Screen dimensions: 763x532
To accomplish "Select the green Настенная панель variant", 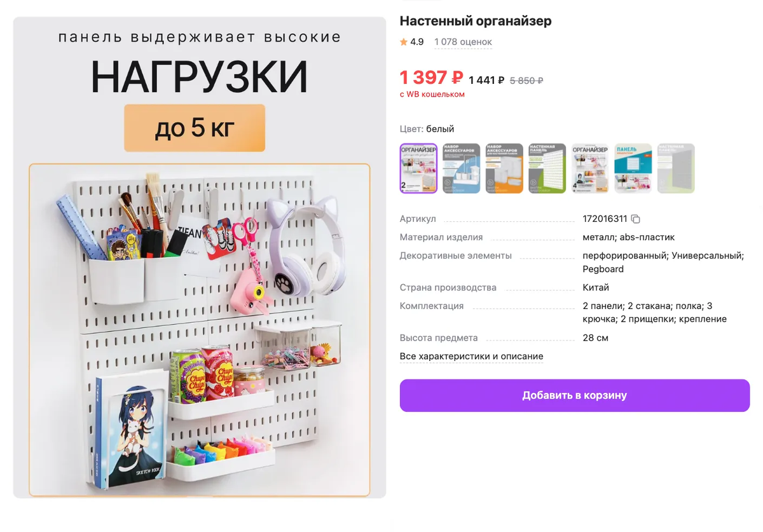I will (x=547, y=168).
